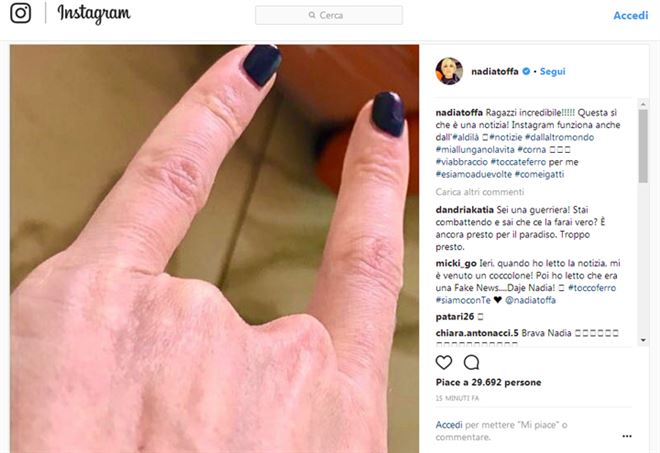The width and height of the screenshot is (660, 453).
Task: Open the @nadiatoffa mention link
Action: coord(530,300)
